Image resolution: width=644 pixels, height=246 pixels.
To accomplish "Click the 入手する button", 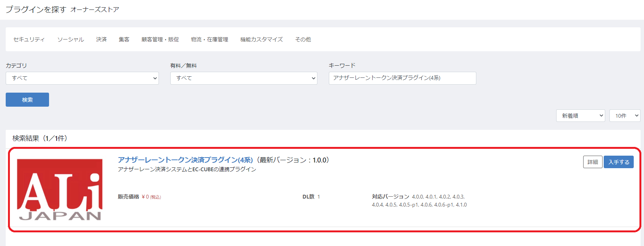I will click(619, 162).
